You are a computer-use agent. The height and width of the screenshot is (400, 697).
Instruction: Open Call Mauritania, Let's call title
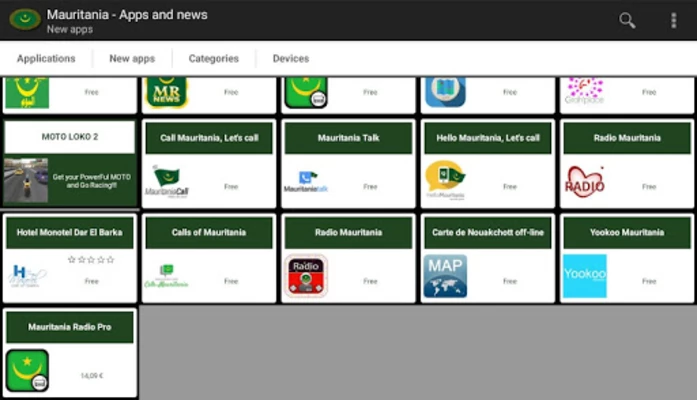(x=209, y=138)
